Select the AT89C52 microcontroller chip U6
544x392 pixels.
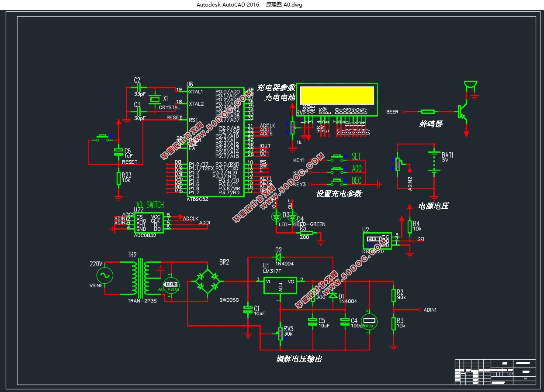[215, 142]
